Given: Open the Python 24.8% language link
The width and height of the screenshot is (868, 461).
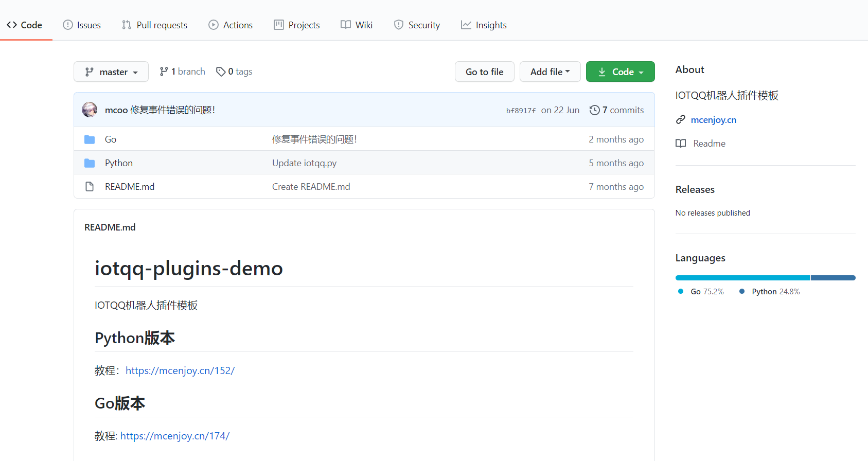Looking at the screenshot, I should tap(770, 291).
